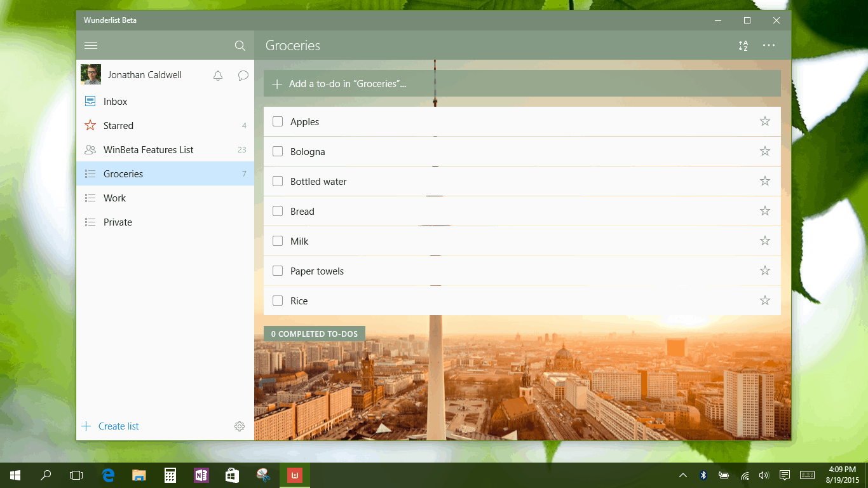This screenshot has height=488, width=868.
Task: Open the Starred list
Action: point(118,126)
